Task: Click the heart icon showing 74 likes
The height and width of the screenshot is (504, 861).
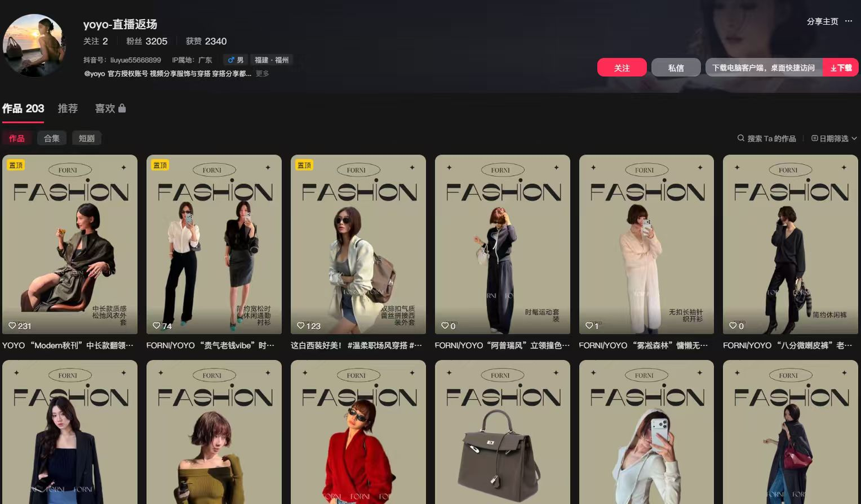Action: (x=156, y=326)
